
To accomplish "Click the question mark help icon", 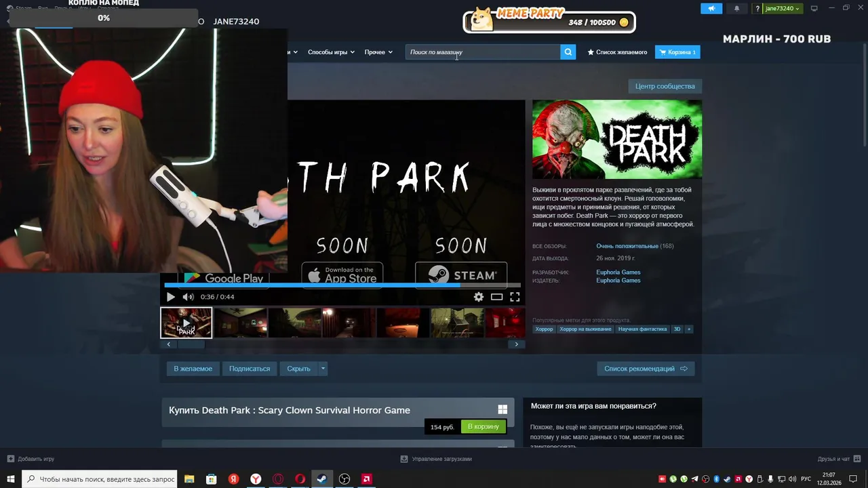I will (x=757, y=8).
